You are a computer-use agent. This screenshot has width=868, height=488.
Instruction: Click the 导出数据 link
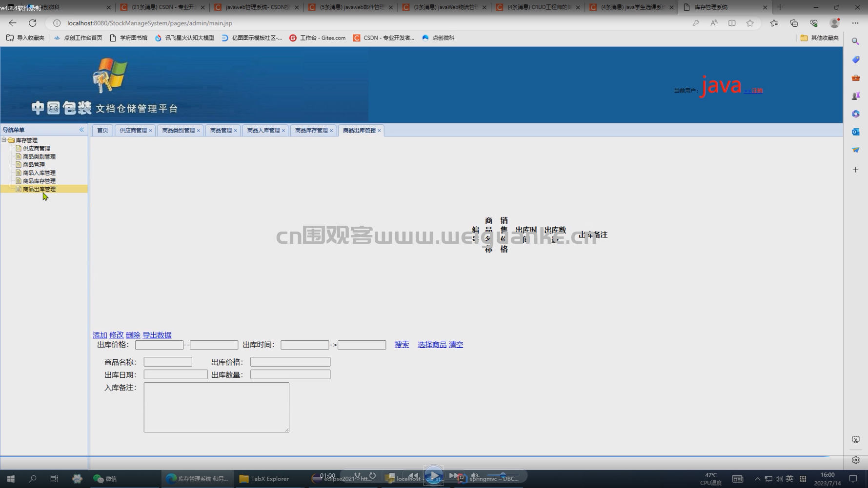coord(157,335)
